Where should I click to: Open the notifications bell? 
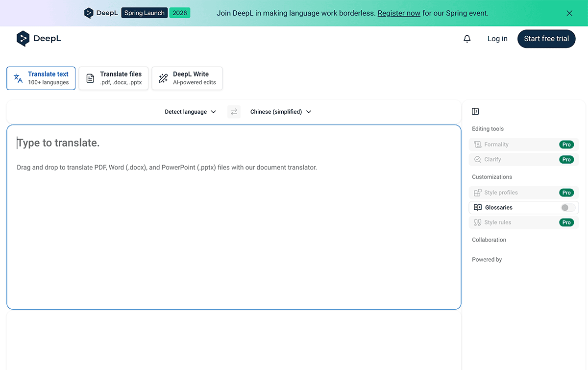point(467,39)
